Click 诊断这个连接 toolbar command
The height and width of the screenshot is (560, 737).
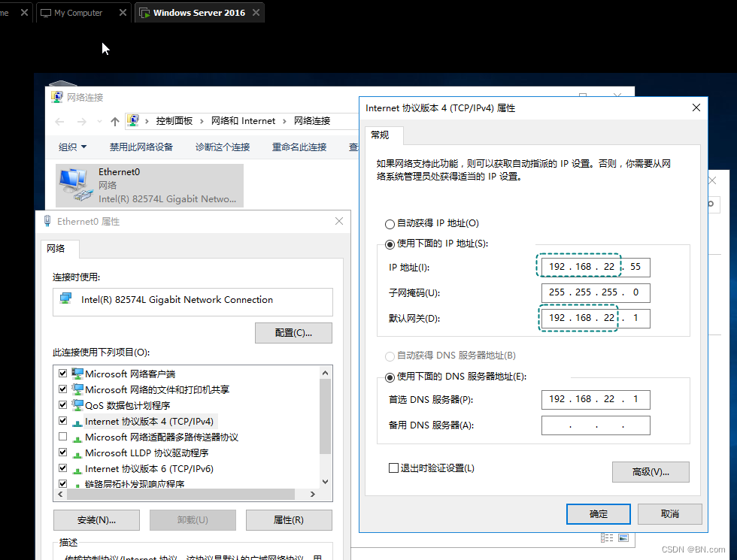223,147
